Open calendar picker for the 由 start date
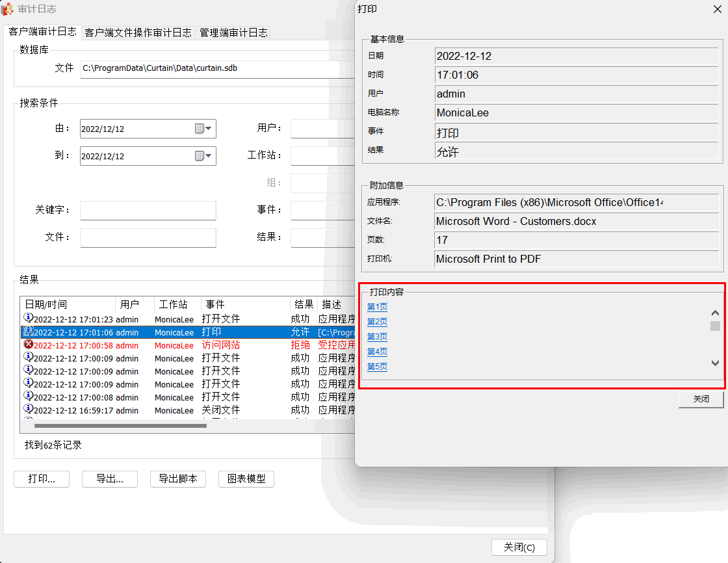Image resolution: width=728 pixels, height=563 pixels. click(203, 129)
